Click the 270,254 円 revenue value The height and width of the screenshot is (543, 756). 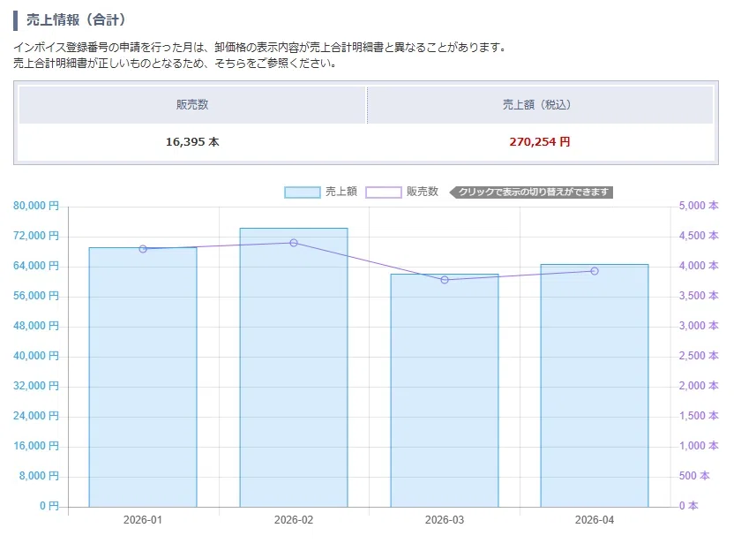[540, 142]
